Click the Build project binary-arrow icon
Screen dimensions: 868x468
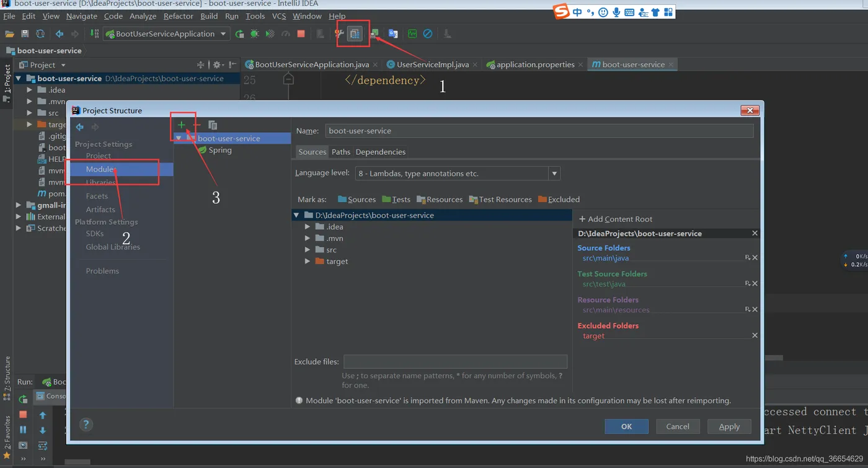94,34
